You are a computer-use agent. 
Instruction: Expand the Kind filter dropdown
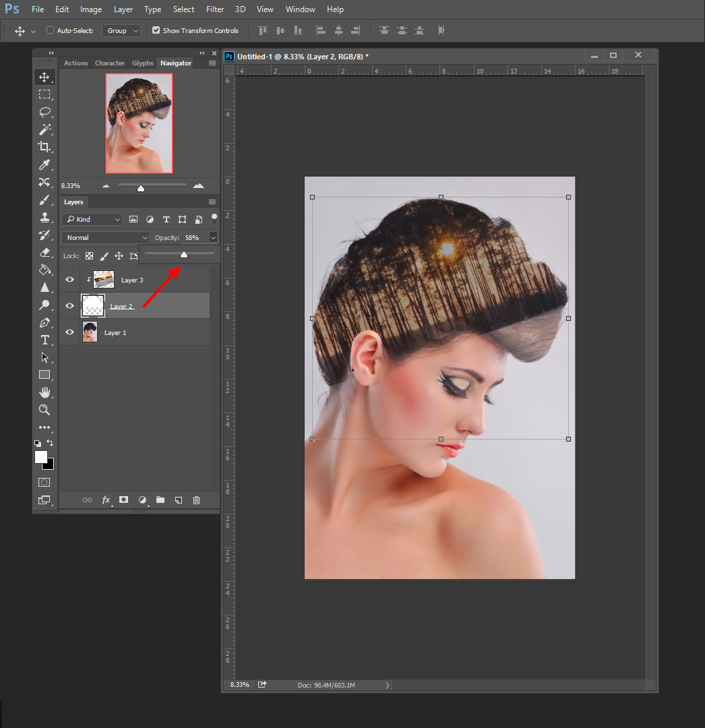coord(92,219)
